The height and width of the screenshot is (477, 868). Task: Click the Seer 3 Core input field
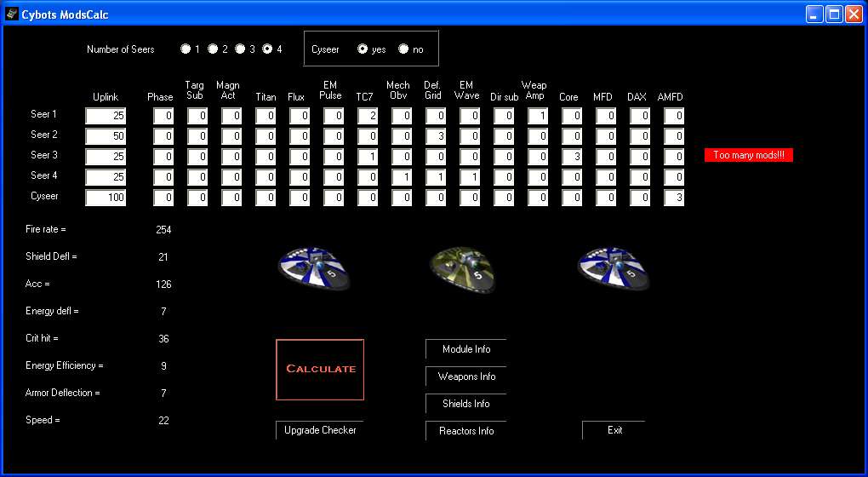point(572,157)
